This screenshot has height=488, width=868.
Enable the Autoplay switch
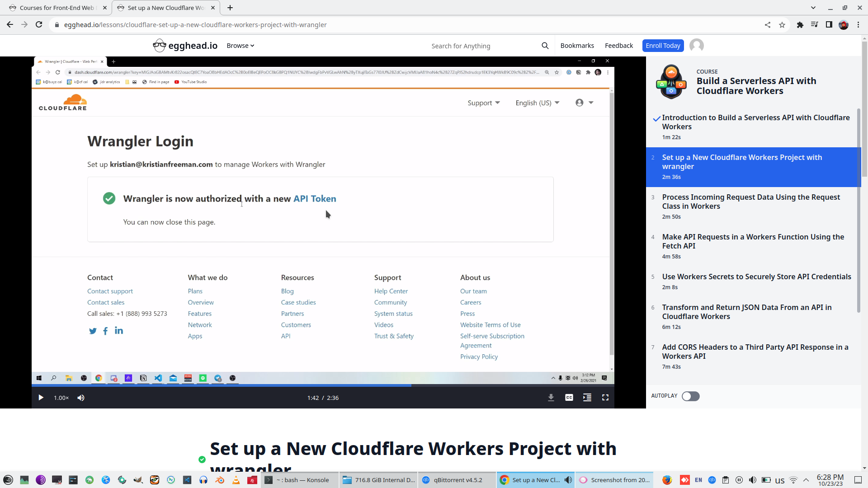click(x=690, y=396)
